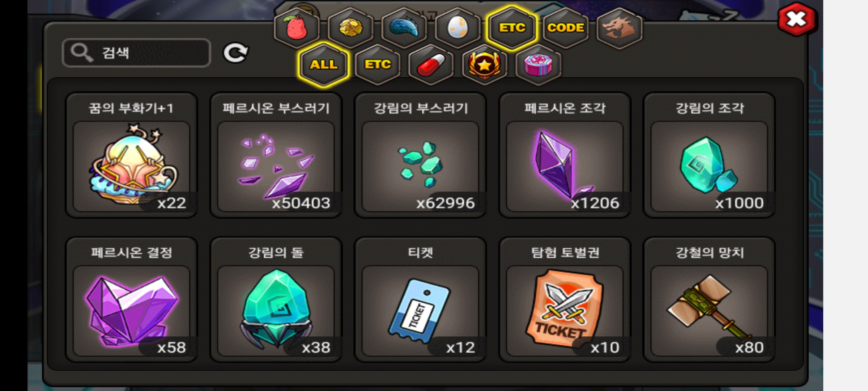
Task: Choose the 탐험 토벌권 orange ticket
Action: 565,299
